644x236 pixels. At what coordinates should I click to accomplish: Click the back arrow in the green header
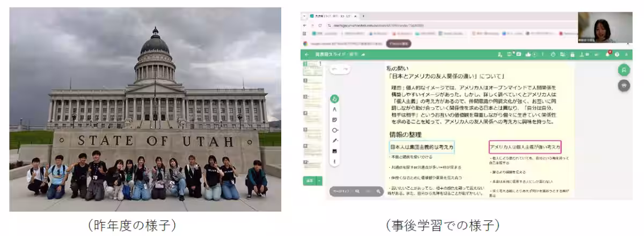(x=306, y=54)
